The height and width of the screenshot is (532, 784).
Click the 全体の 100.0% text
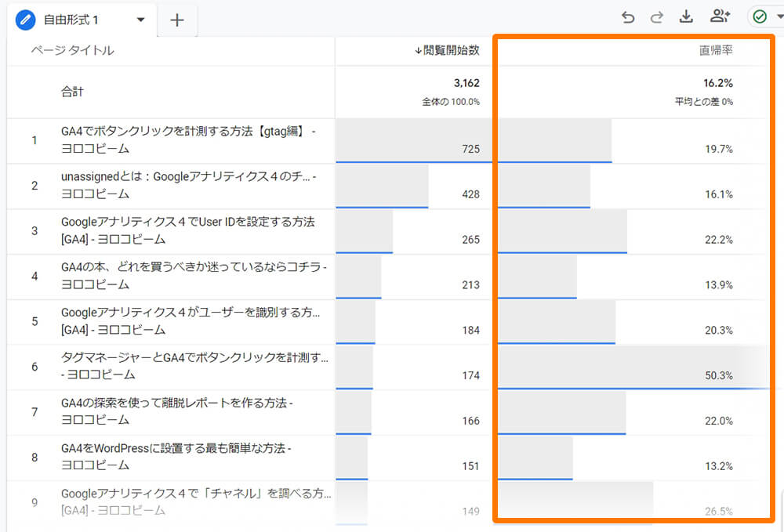tap(451, 102)
